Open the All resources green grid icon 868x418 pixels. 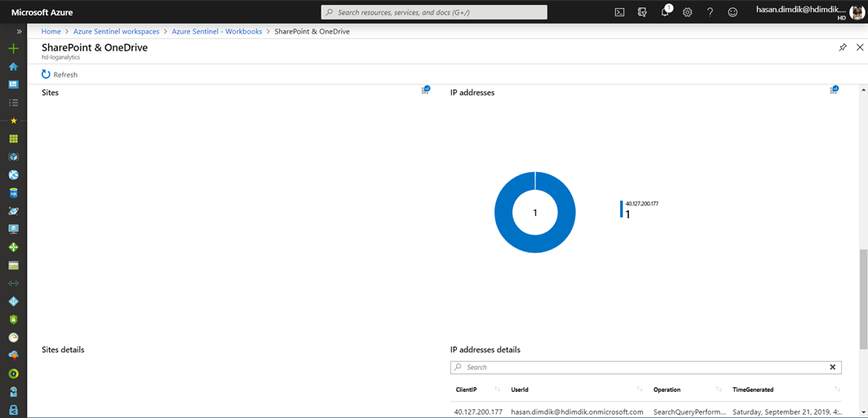pos(14,139)
